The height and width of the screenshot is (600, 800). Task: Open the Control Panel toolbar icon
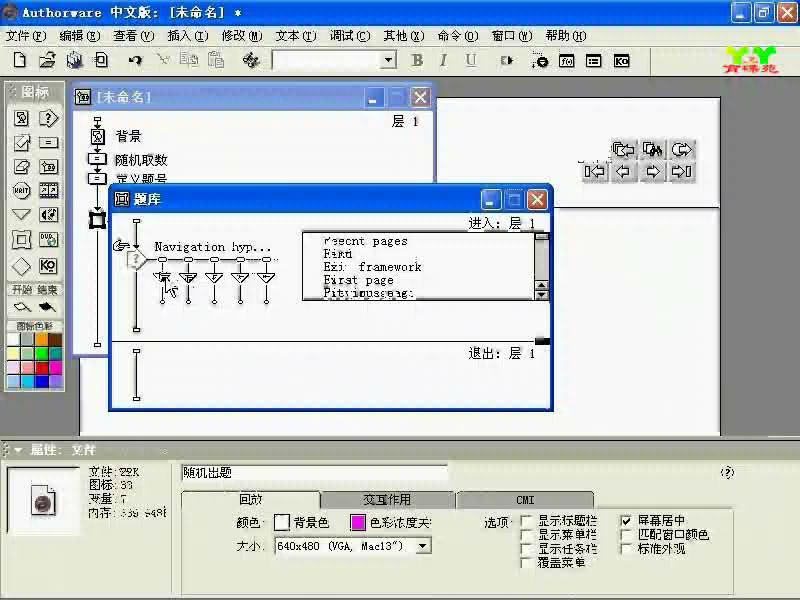pos(539,60)
